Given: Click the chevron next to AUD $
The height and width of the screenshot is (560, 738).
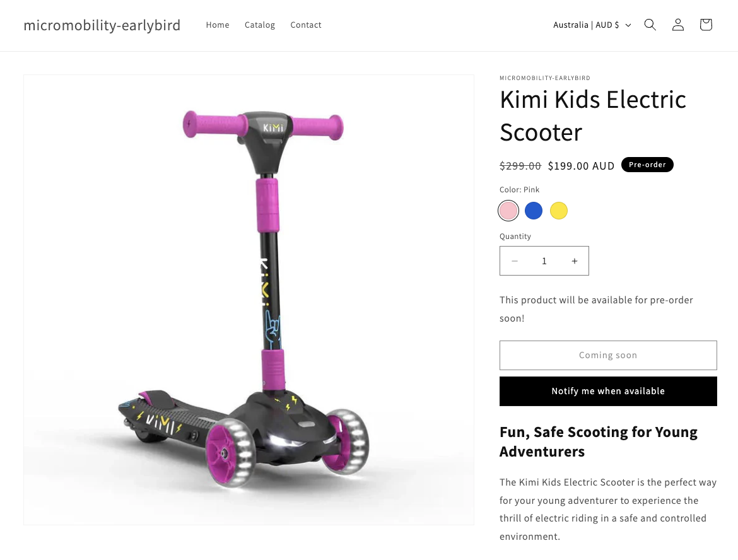Looking at the screenshot, I should coord(628,25).
